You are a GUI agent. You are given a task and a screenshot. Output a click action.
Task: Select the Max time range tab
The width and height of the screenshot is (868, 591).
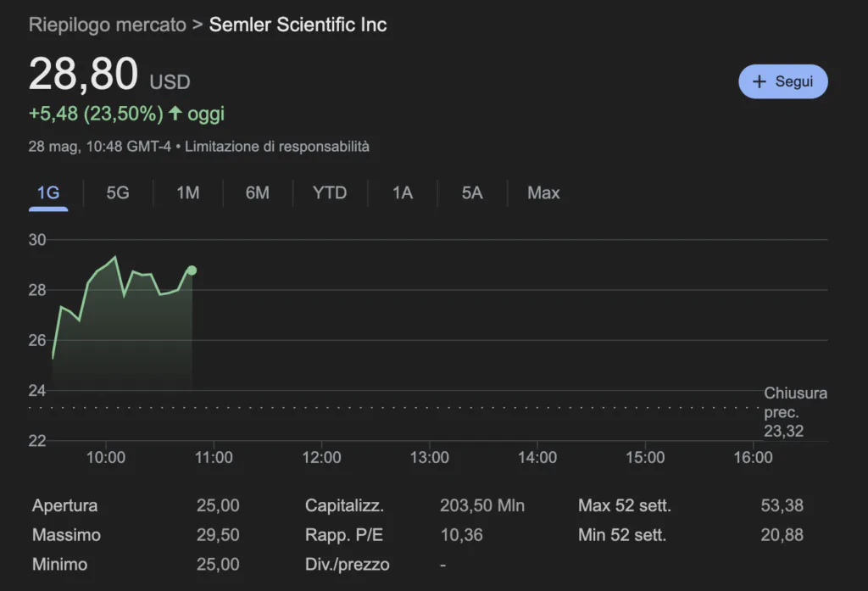point(543,192)
